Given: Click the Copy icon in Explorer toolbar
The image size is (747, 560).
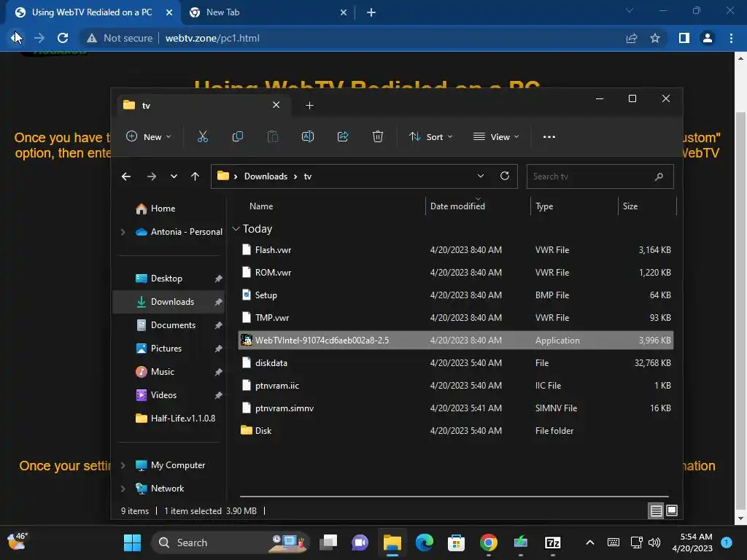Looking at the screenshot, I should click(237, 136).
